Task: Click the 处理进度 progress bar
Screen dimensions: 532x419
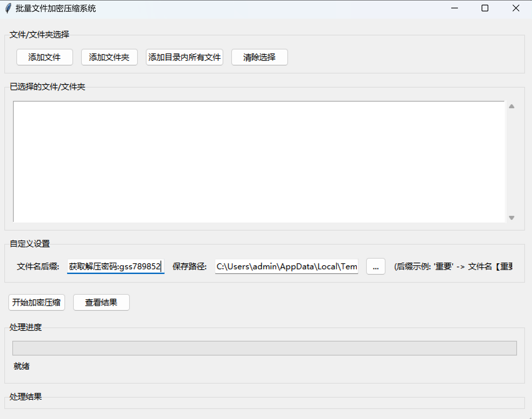Action: click(x=264, y=348)
